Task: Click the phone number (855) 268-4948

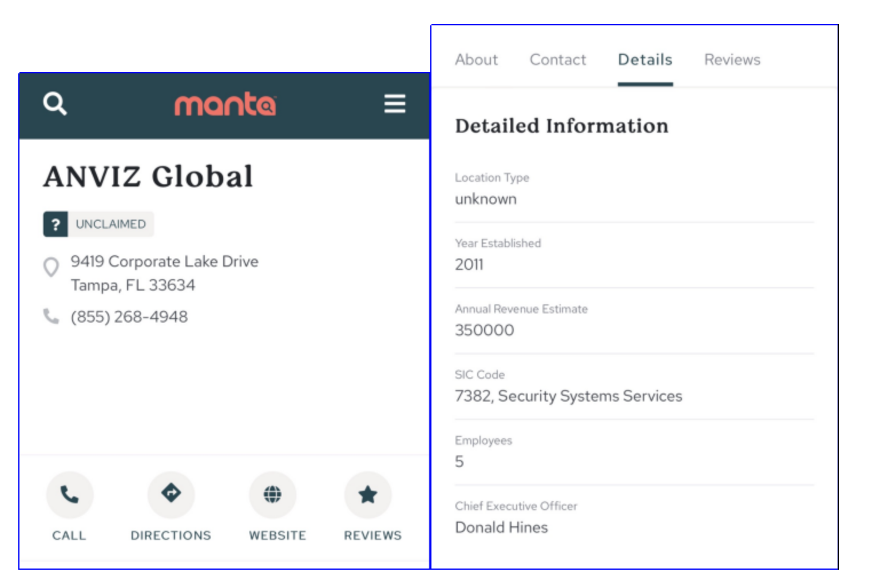Action: [x=129, y=317]
